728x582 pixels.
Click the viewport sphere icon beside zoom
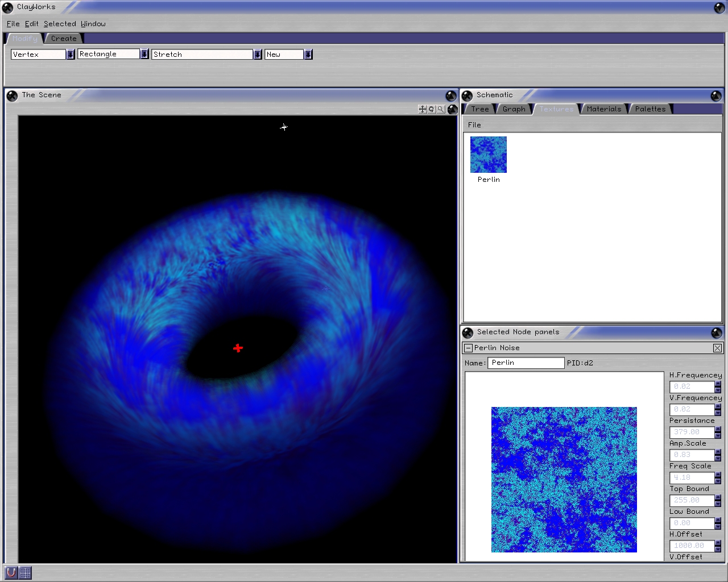[452, 109]
